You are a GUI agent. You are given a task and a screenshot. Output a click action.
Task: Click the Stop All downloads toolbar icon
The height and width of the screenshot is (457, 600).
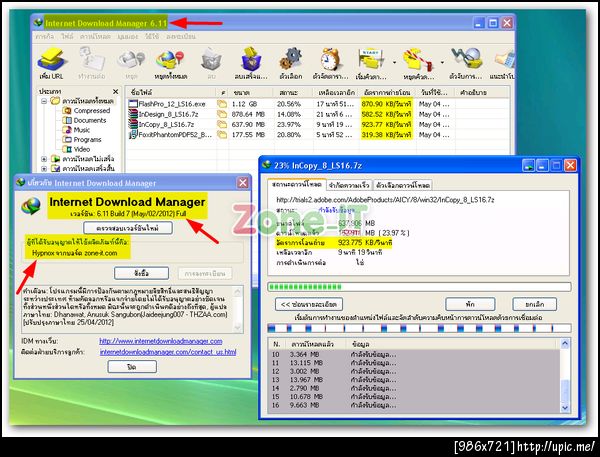click(170, 60)
